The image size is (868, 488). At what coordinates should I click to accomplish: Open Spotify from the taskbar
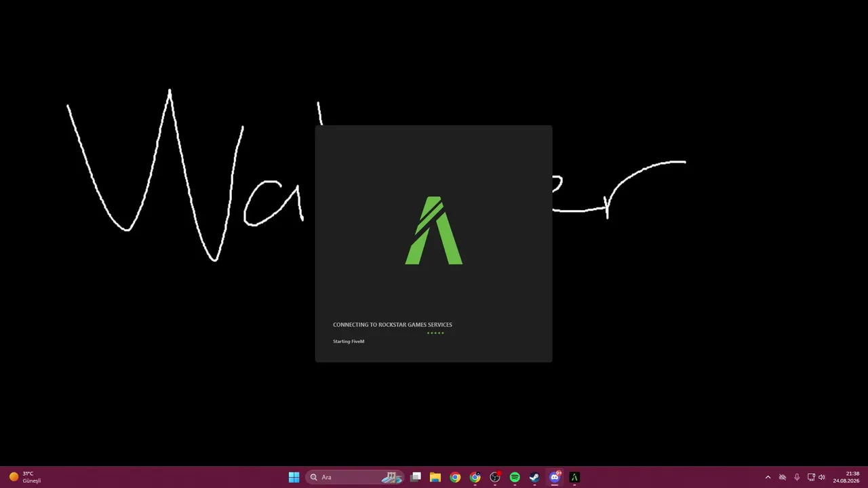click(x=515, y=477)
